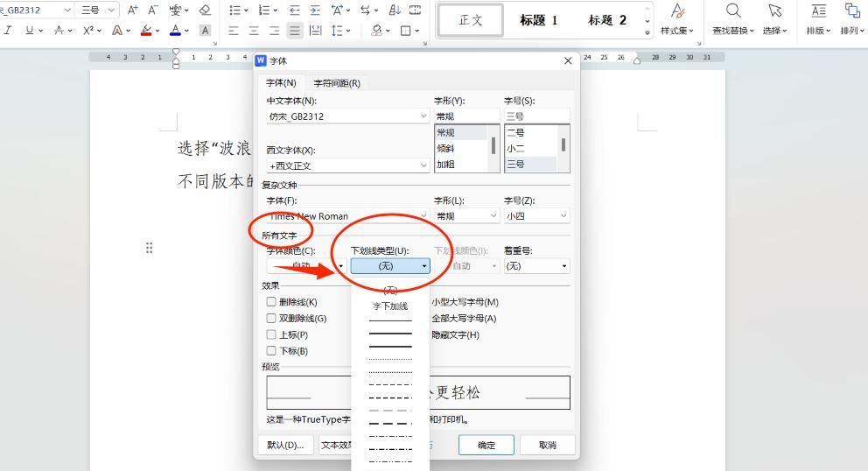Decrease paragraph indent
The height and width of the screenshot is (471, 868).
295,10
